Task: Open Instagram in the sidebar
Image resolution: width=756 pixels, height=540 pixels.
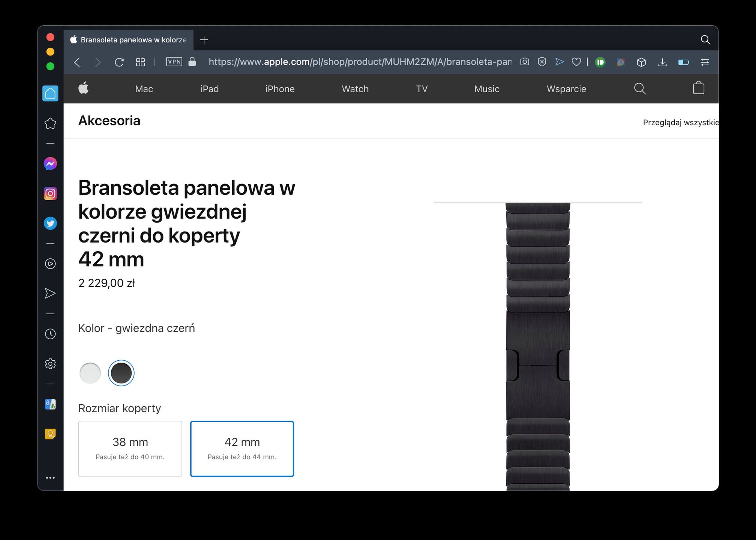Action: pyautogui.click(x=50, y=193)
